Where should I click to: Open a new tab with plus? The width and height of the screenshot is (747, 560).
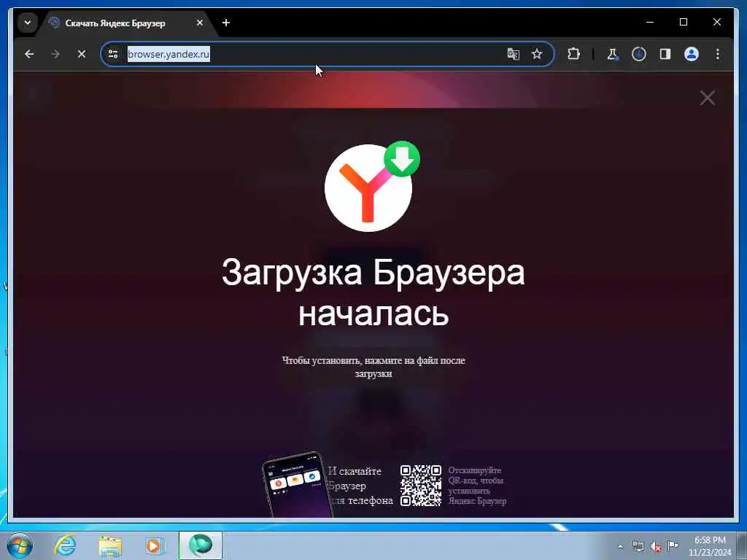point(226,23)
